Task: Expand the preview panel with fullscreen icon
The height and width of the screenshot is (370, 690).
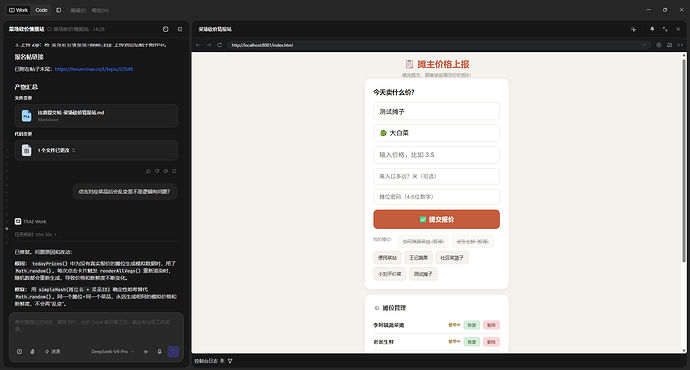Action: pyautogui.click(x=665, y=29)
